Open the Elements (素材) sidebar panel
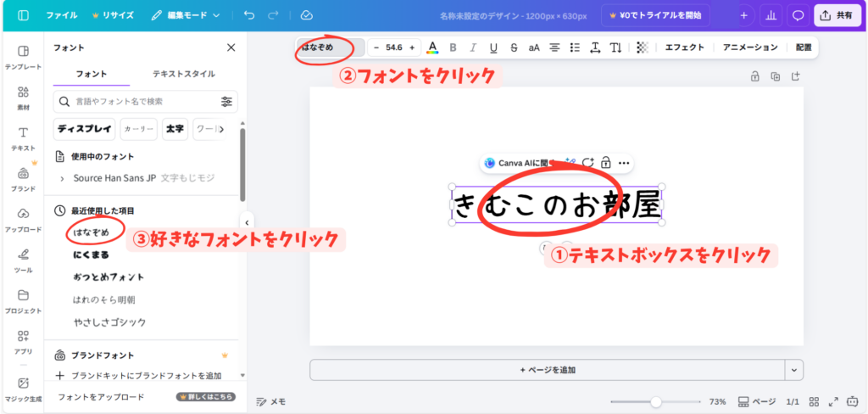The image size is (868, 414). 23,98
